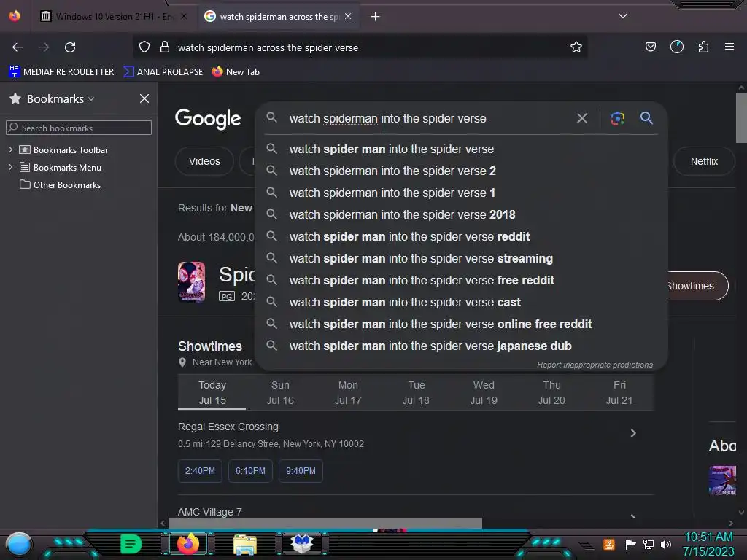The height and width of the screenshot is (560, 747).
Task: Open the Firefox application hamburger menu
Action: (x=729, y=47)
